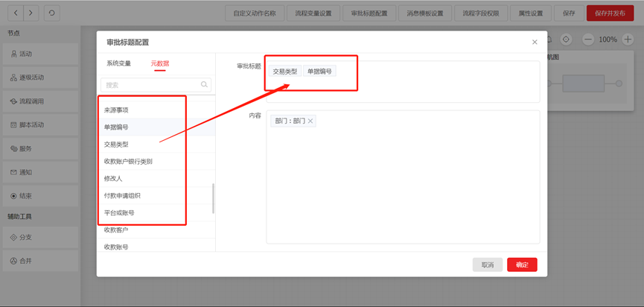Choose 付款申请组织 from the metadata list

pyautogui.click(x=122, y=195)
